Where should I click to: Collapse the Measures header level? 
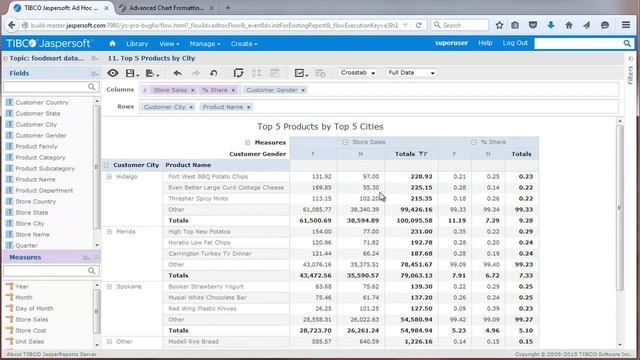pos(247,142)
